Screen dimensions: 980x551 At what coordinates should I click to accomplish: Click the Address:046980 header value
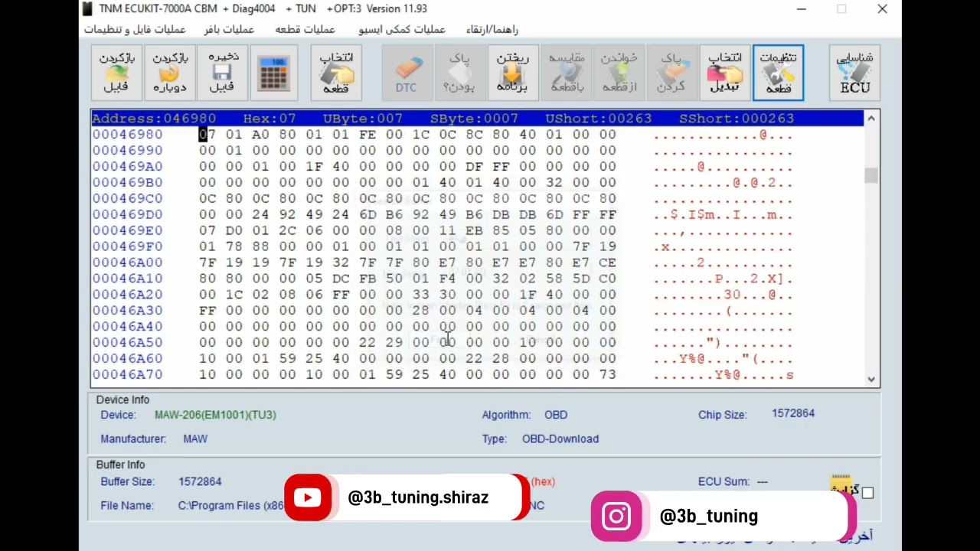[x=154, y=119]
